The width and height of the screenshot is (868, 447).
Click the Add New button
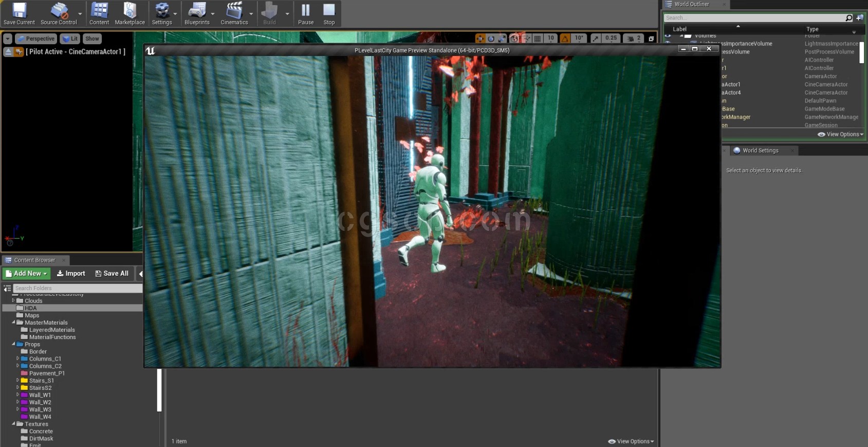click(27, 274)
